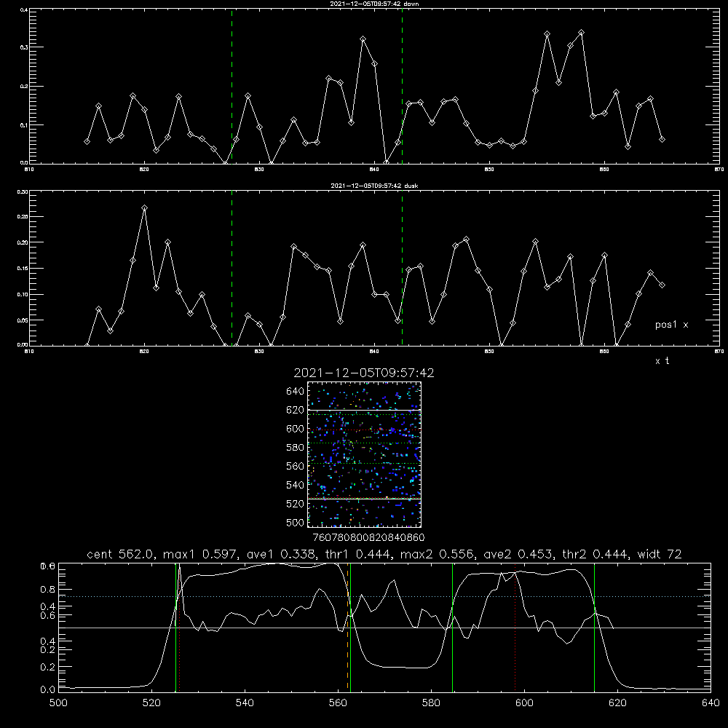Click the green dashed line near 827 in dusk plot
The image size is (728, 728).
(232, 268)
